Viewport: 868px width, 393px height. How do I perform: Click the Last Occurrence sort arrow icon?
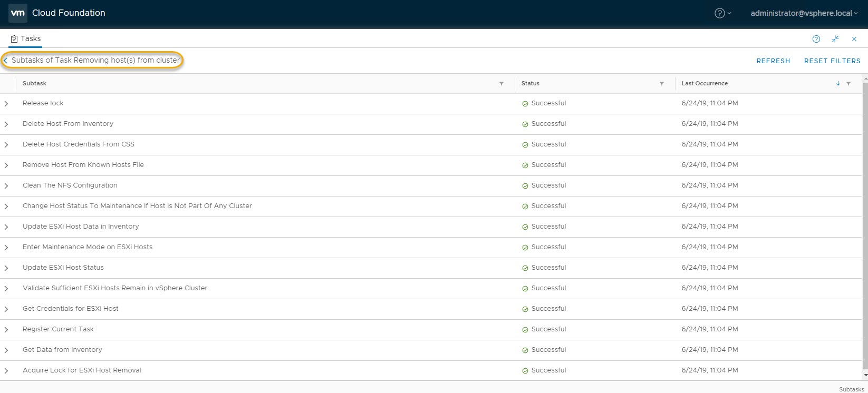pos(837,84)
